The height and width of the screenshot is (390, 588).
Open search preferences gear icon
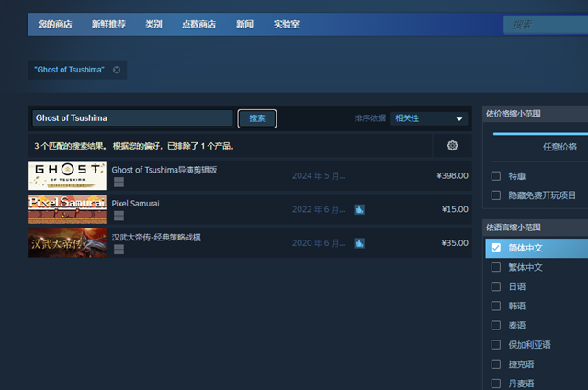tap(452, 145)
